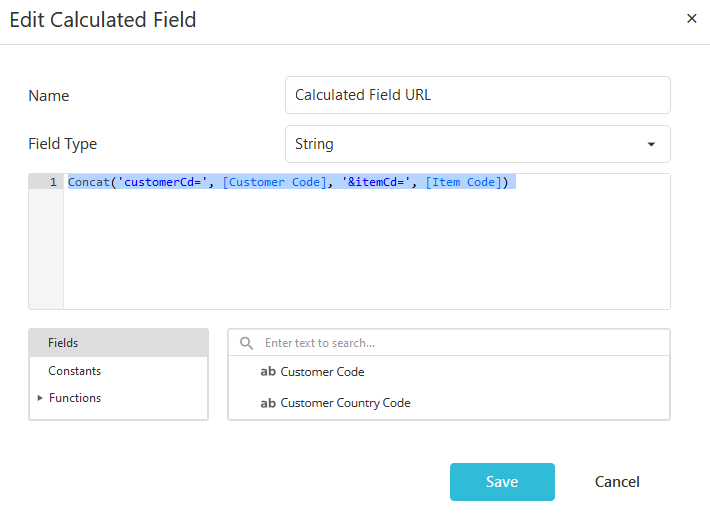Click the [Customer Code] token in the expression

pos(276,182)
